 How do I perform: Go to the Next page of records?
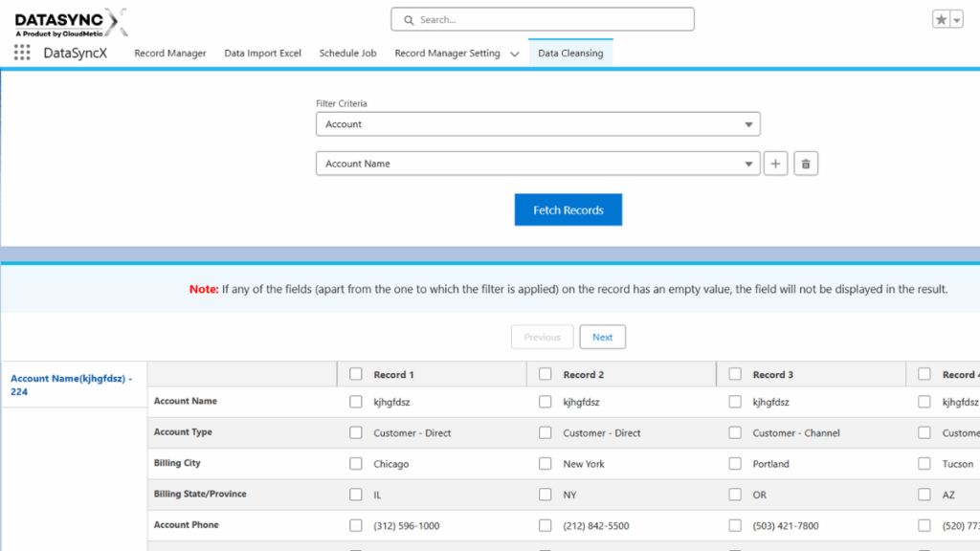[602, 337]
